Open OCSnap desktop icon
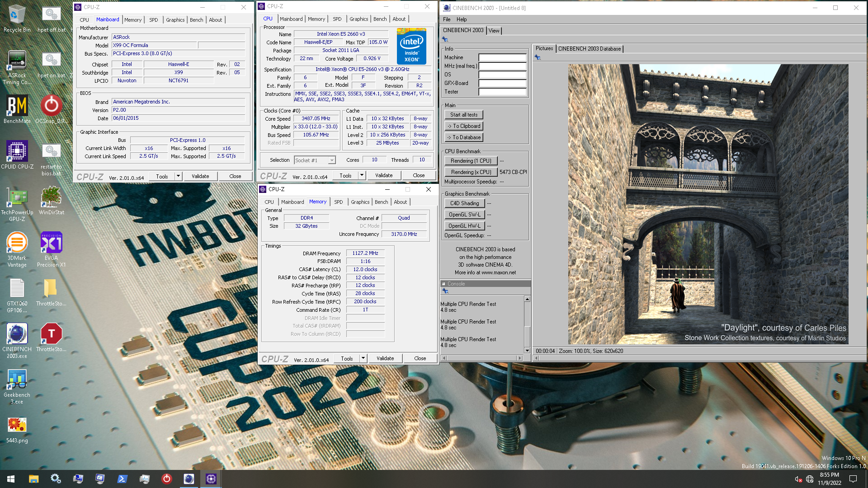The height and width of the screenshot is (488, 868). [51, 109]
